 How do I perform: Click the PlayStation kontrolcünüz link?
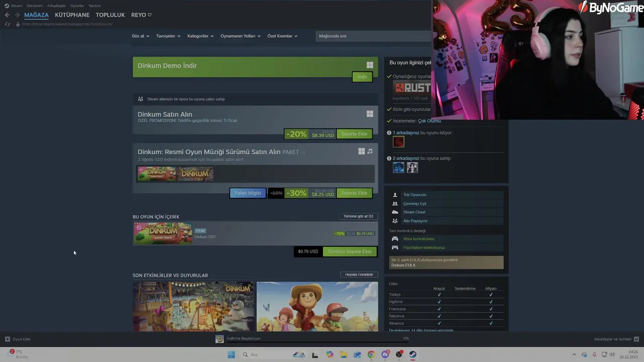click(x=424, y=247)
